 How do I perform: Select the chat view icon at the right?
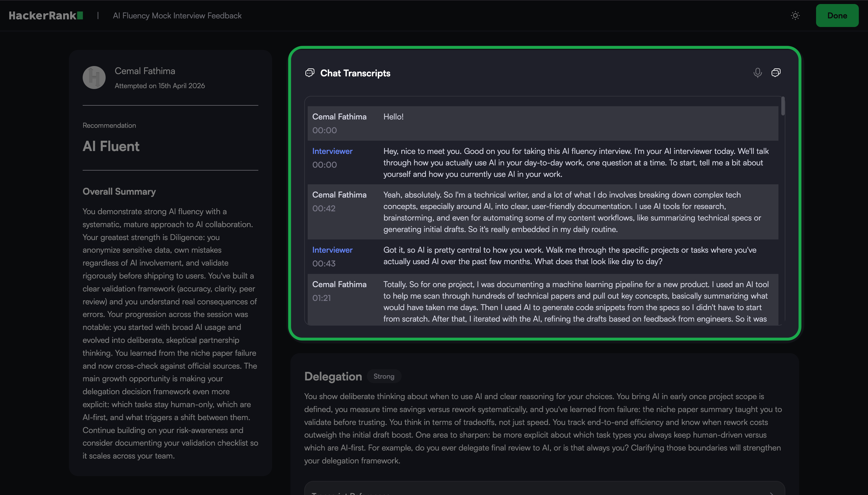(776, 72)
